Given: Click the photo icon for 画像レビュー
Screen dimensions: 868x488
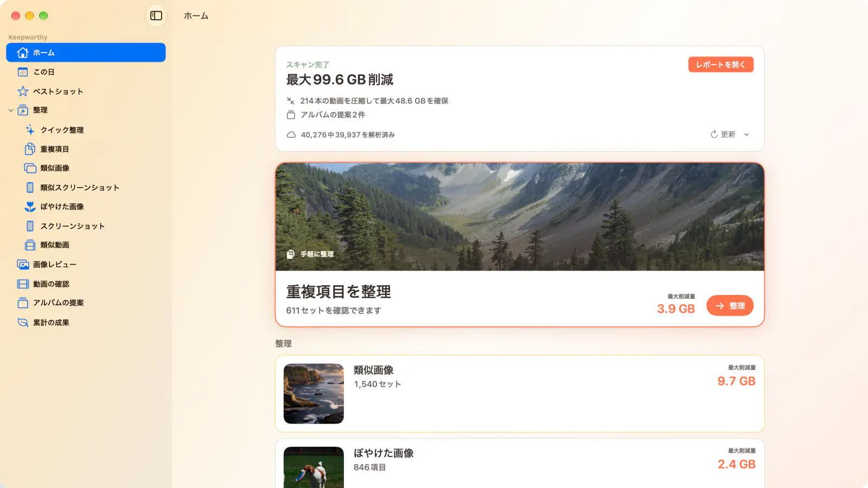Looking at the screenshot, I should pos(23,265).
